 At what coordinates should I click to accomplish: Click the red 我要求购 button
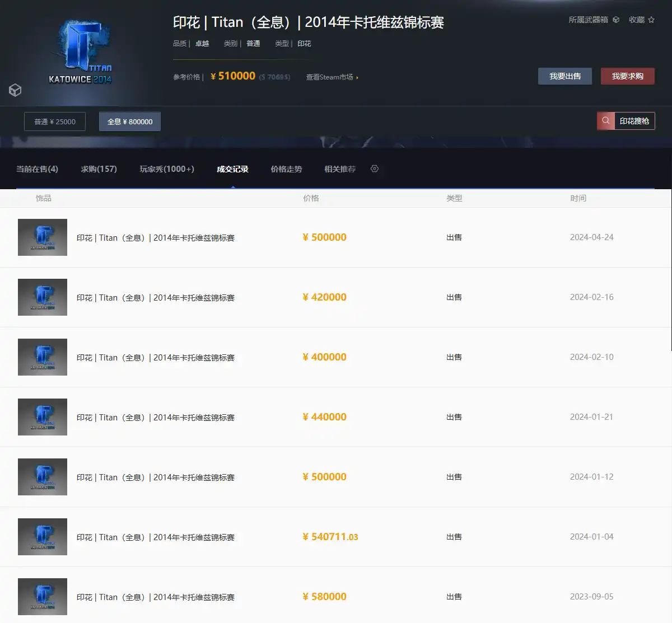pos(627,76)
